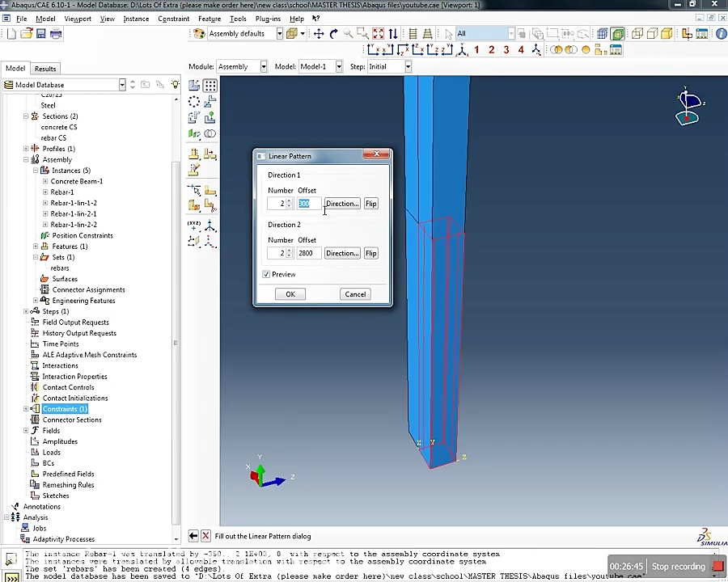The height and width of the screenshot is (582, 728).
Task: Click Direction 2 Direction... button
Action: click(342, 253)
